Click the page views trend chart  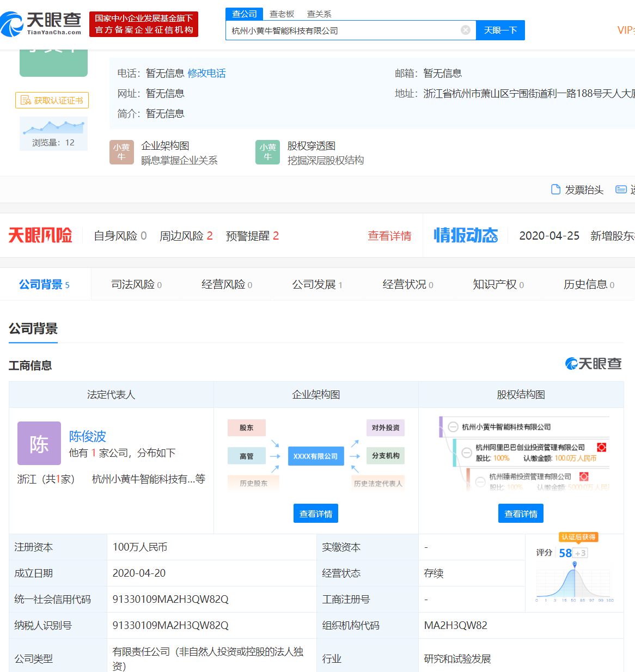pos(53,127)
